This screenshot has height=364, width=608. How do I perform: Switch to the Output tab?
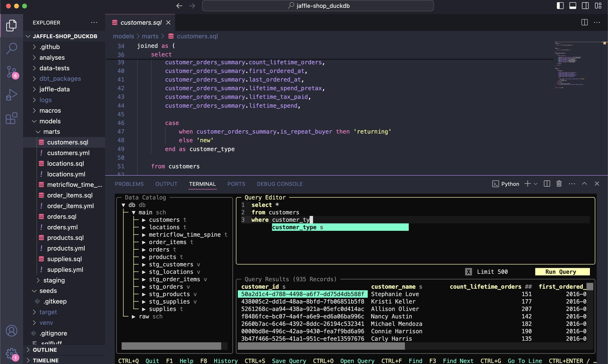click(x=166, y=184)
